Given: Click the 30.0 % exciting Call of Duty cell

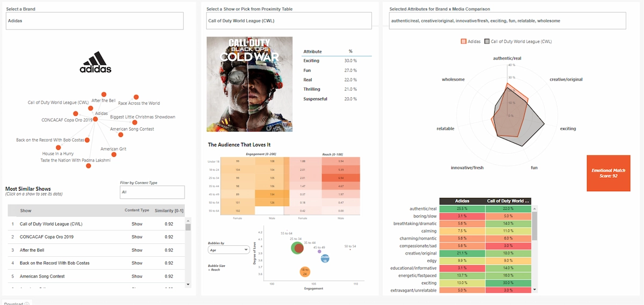Looking at the screenshot, I should (508, 282).
